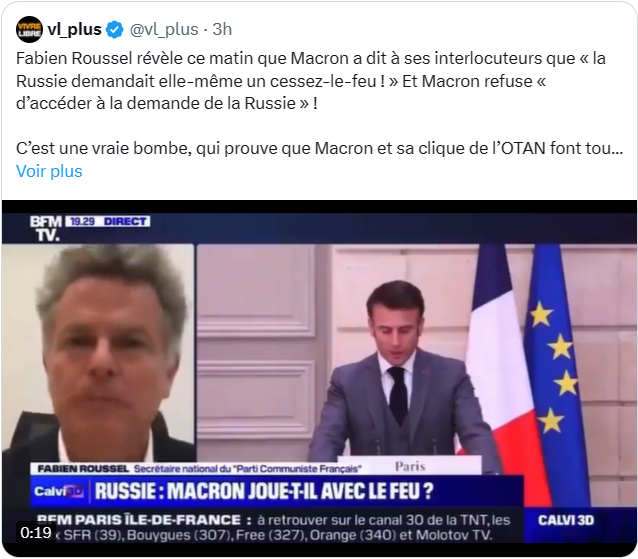Click the blue verified badge icon
This screenshot has width=638, height=559.
[115, 30]
